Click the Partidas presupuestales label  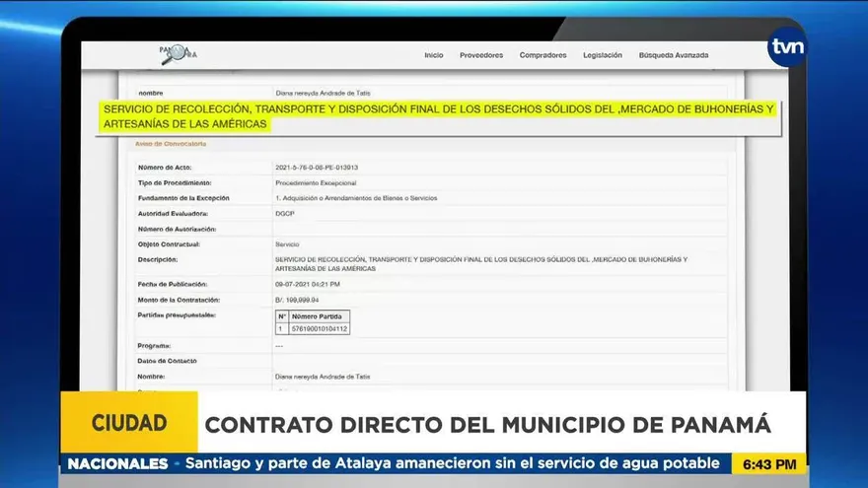point(176,315)
